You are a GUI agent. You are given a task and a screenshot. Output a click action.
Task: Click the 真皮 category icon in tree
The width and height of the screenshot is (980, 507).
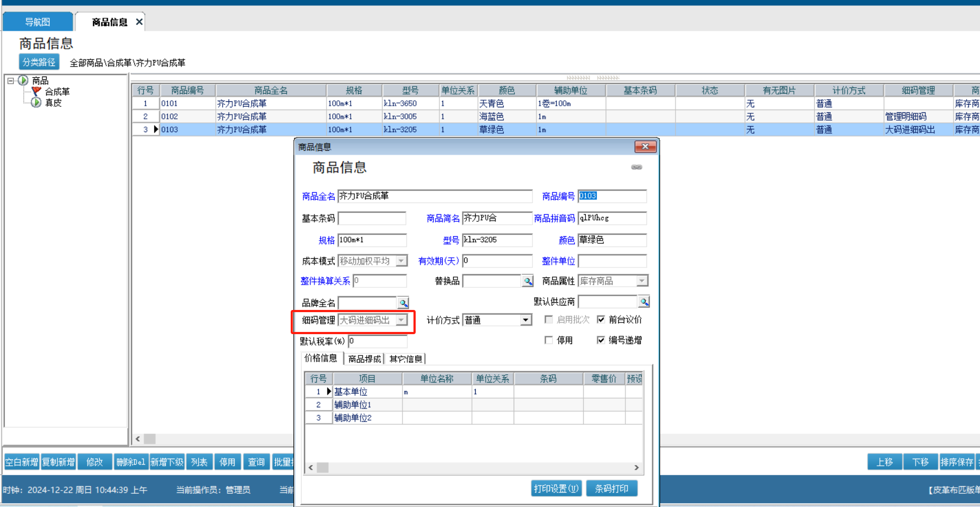click(x=36, y=102)
